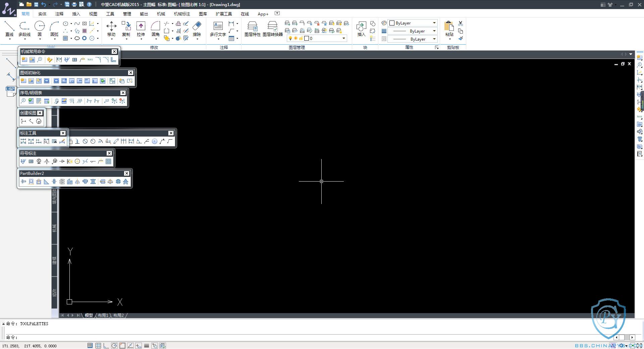644x349 pixels.
Task: Select the 多段线 (Polyline) tool
Action: point(24,28)
